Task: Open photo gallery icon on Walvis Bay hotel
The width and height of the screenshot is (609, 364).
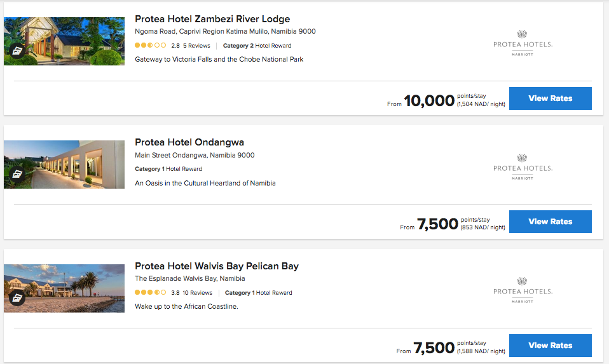Action: point(17,297)
